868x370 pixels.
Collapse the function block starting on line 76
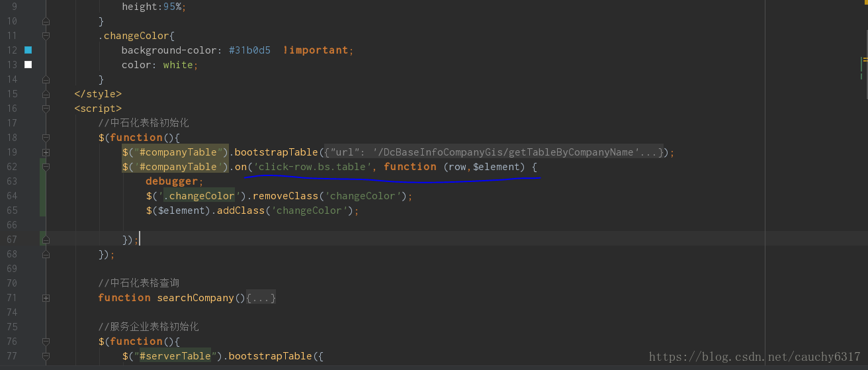[46, 342]
